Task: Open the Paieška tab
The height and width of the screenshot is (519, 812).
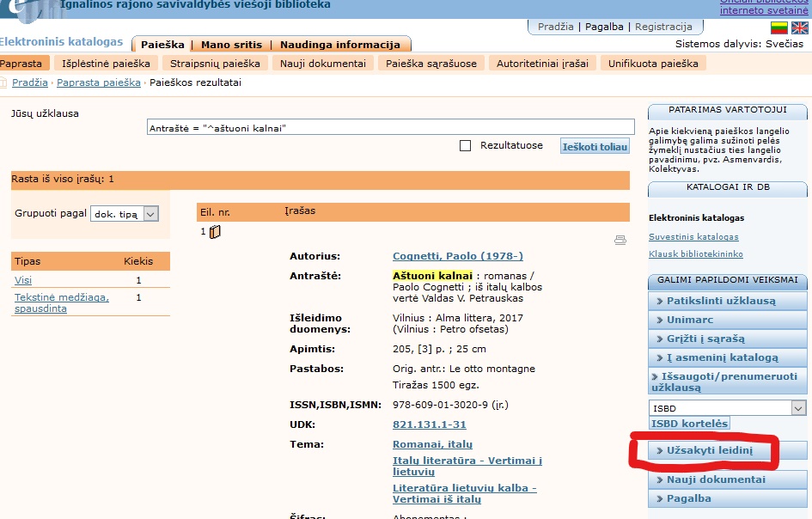Action: point(162,45)
